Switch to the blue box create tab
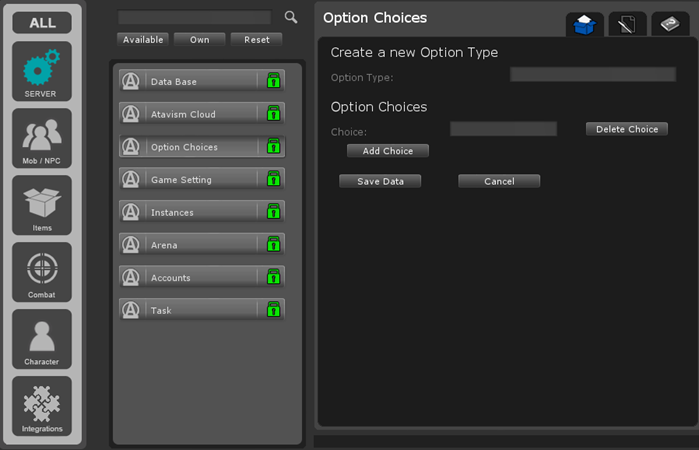Screen dimensions: 699x450 pyautogui.click(x=585, y=25)
